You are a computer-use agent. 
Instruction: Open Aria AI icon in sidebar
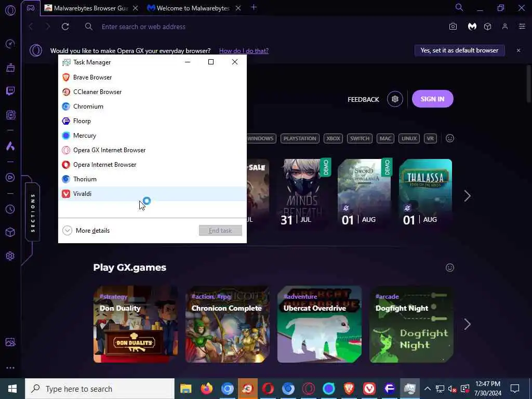[10, 146]
